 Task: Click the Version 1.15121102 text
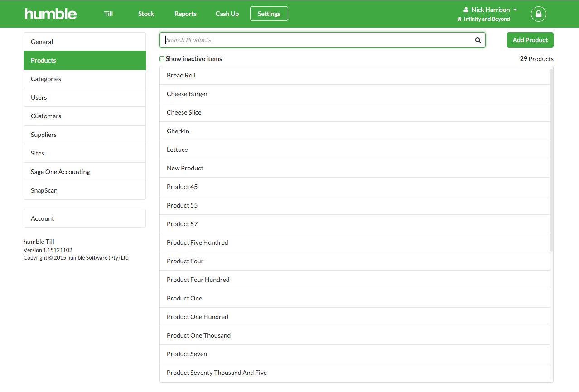[x=48, y=250]
